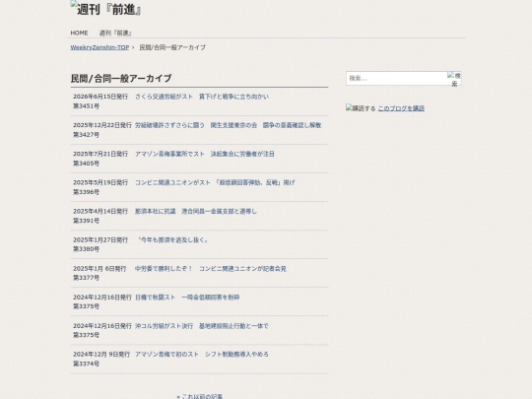532x399 pixels.
Task: Select date text 2025年12月22日発行
Action: 102,125
